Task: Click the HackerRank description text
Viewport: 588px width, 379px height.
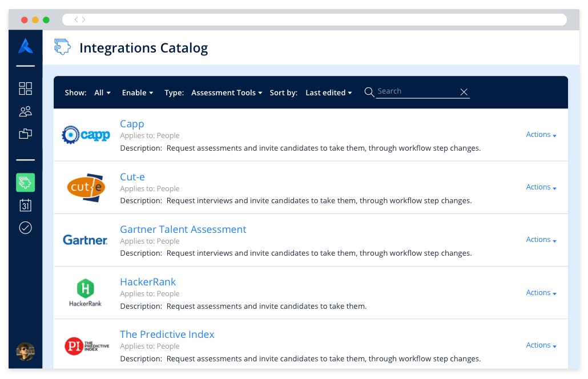Action: [x=243, y=307]
